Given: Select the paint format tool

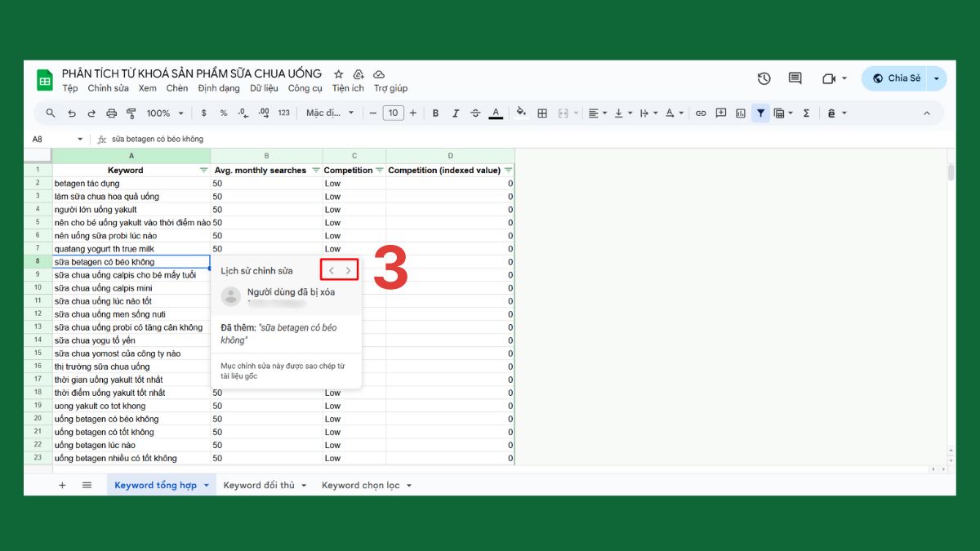Looking at the screenshot, I should pos(131,113).
